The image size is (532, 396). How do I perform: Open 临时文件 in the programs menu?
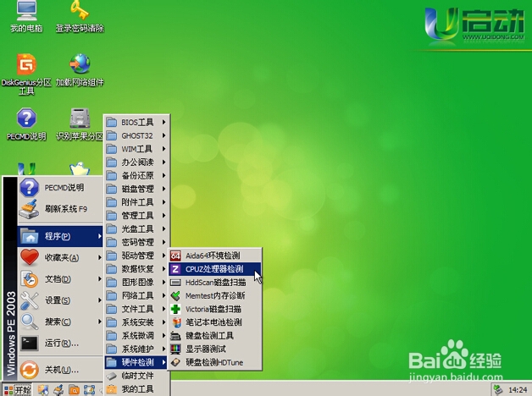click(x=136, y=376)
